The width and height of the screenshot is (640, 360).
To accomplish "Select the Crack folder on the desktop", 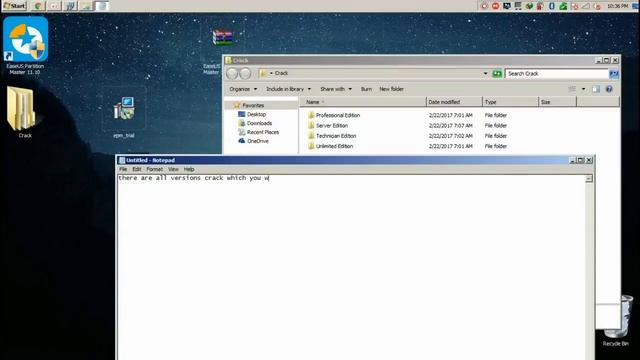I will click(22, 112).
